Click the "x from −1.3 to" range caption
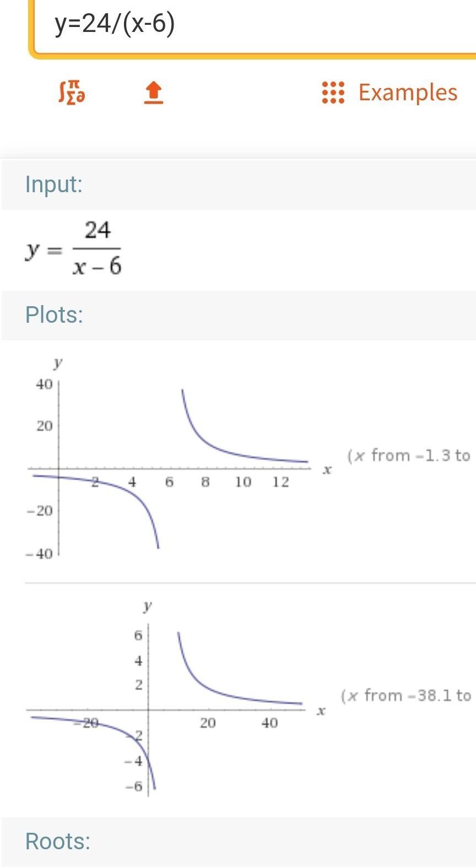This screenshot has width=476, height=868. coord(409,456)
